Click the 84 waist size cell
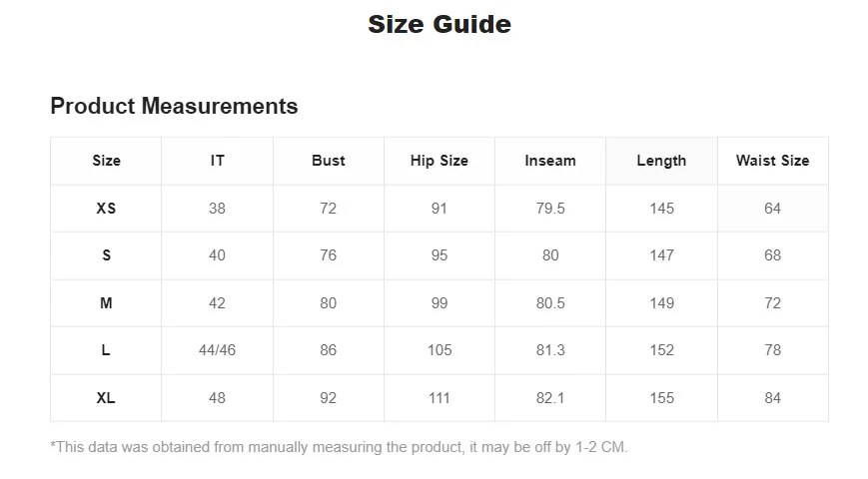The image size is (868, 479). 772,398
